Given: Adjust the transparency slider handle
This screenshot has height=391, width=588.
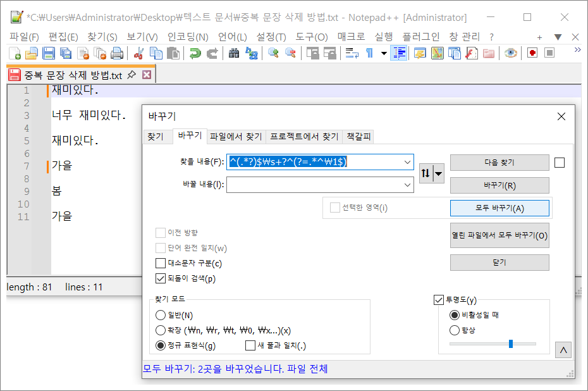Looking at the screenshot, I should (x=511, y=344).
